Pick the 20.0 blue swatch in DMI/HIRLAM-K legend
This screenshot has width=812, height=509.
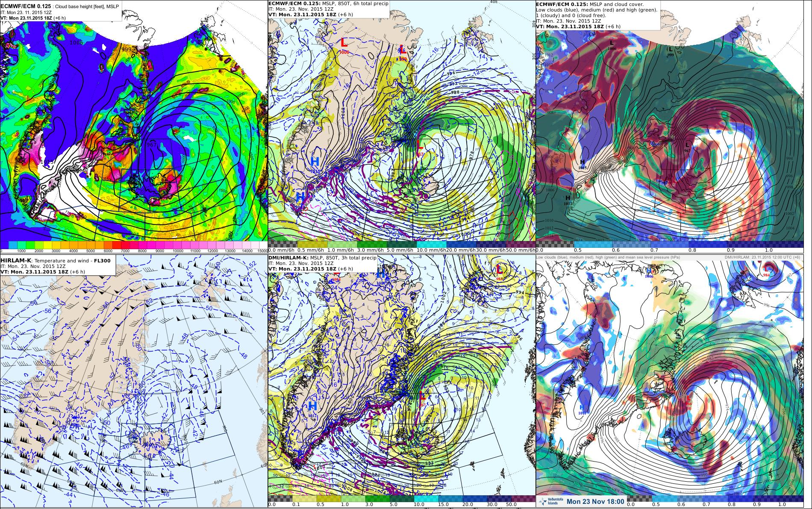474,498
